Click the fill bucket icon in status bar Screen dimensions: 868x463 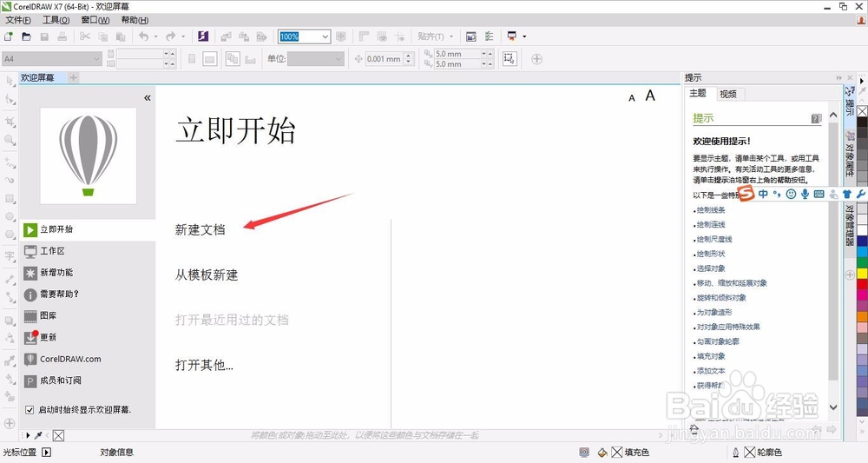coord(602,453)
